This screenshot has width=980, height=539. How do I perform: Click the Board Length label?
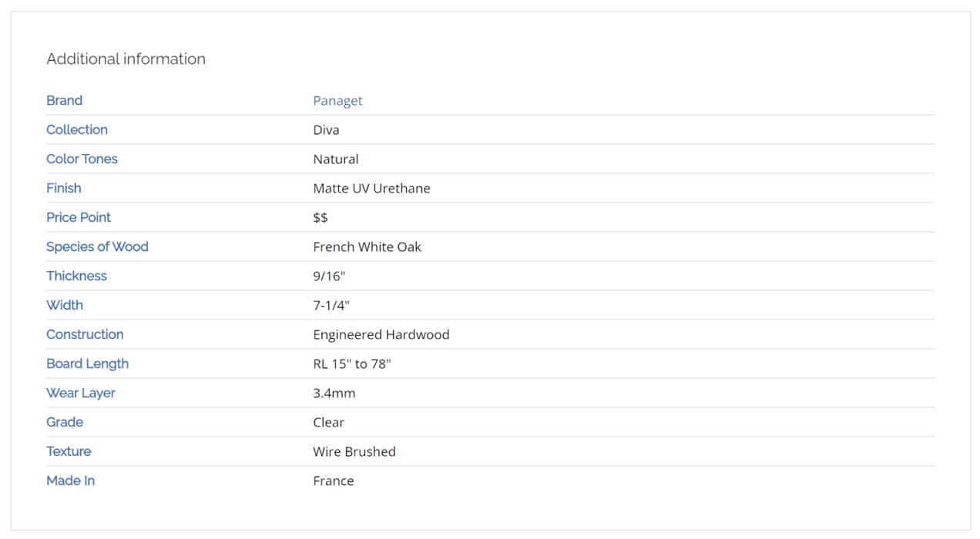(x=87, y=364)
